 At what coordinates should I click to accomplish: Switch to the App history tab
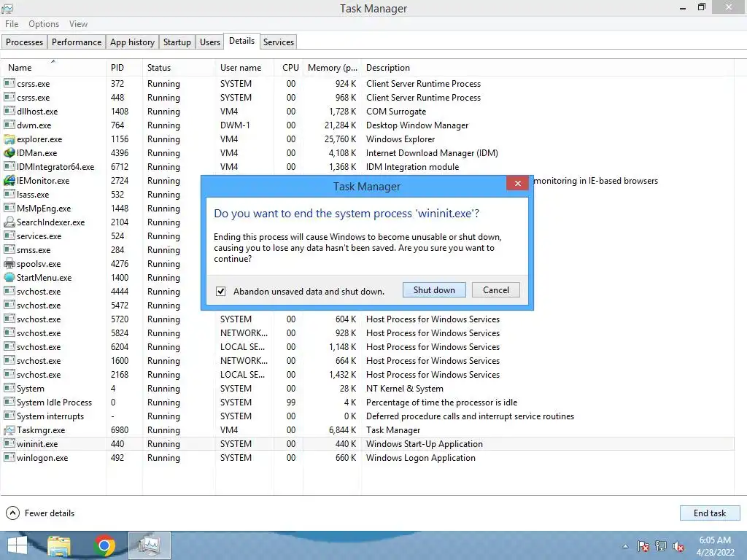pyautogui.click(x=133, y=42)
